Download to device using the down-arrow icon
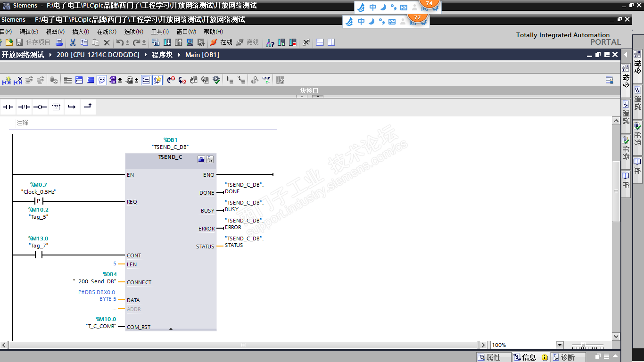The width and height of the screenshot is (644, 362). (167, 42)
